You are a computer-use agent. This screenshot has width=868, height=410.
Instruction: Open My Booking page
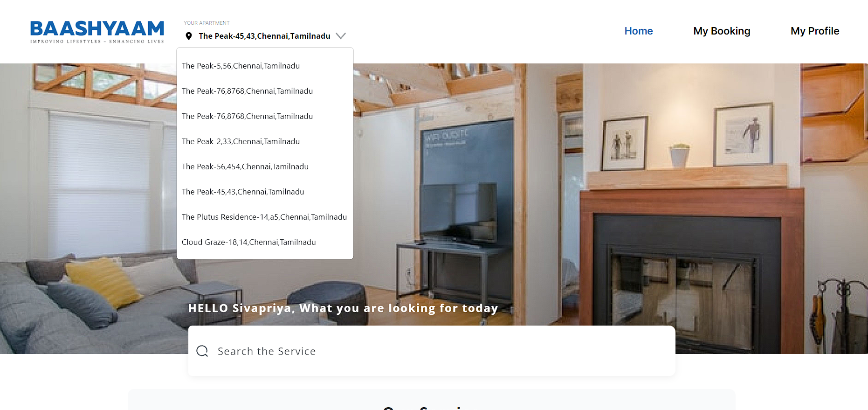pyautogui.click(x=722, y=31)
